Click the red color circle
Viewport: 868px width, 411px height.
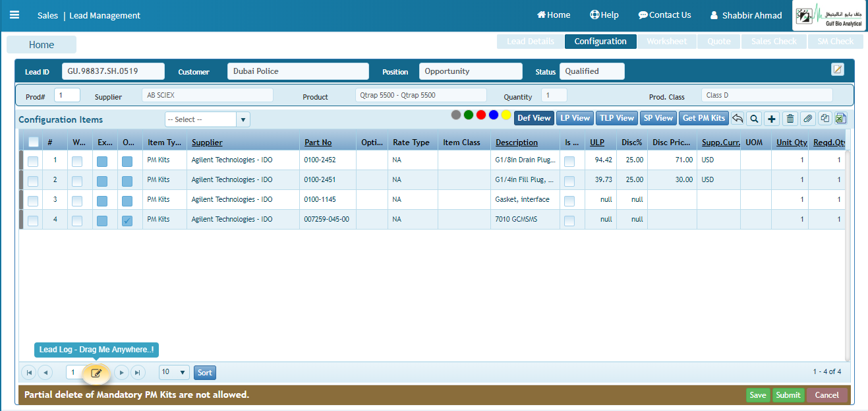click(481, 115)
